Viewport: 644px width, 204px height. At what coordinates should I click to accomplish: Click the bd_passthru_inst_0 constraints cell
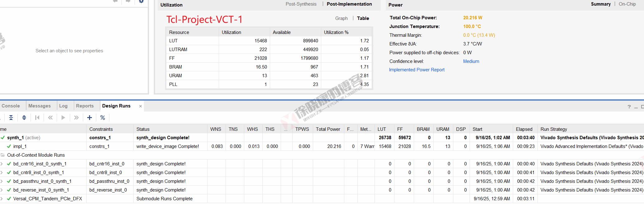109,181
